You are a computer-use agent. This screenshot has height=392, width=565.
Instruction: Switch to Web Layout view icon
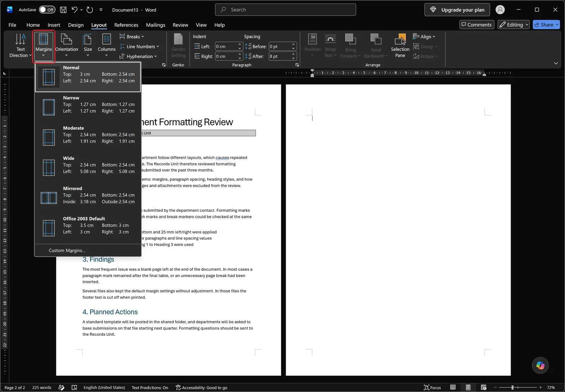pyautogui.click(x=483, y=387)
